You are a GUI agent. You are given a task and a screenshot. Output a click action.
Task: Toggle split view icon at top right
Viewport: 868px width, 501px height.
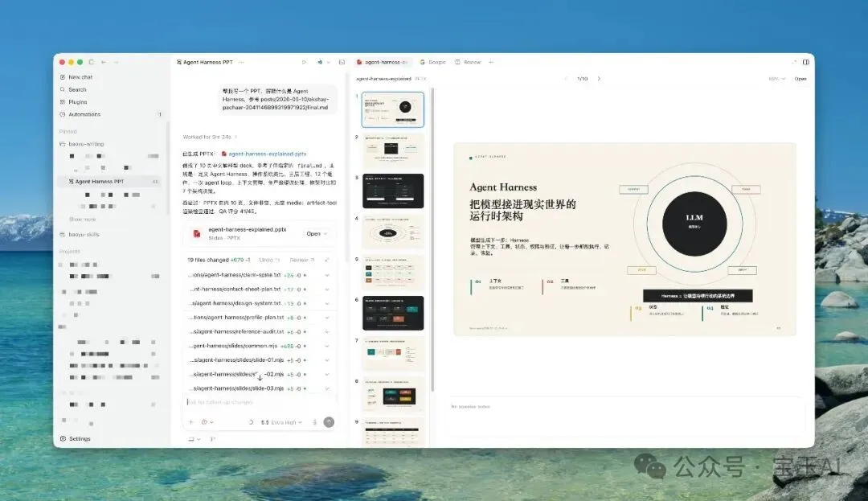(x=805, y=62)
